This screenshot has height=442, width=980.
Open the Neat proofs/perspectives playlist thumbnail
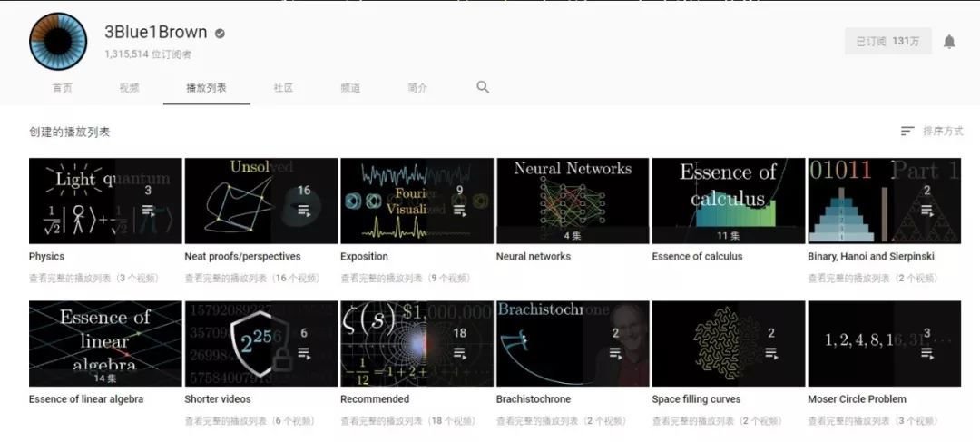coord(260,201)
